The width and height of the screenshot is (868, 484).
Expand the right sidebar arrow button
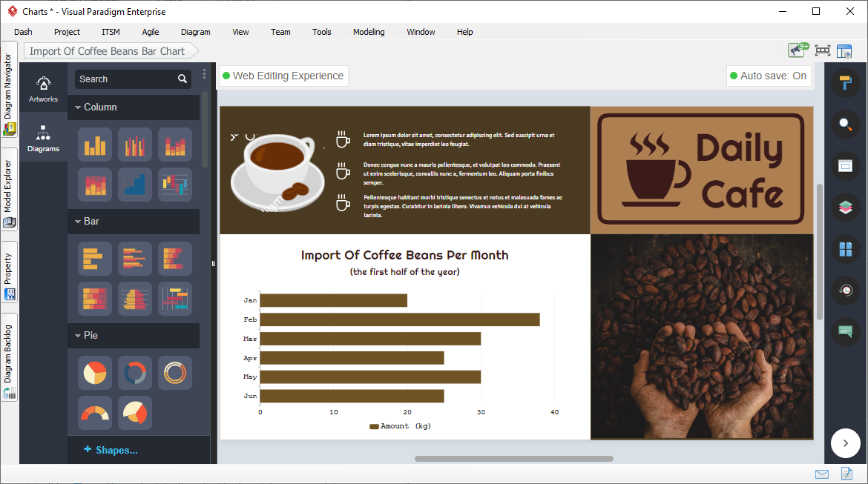(845, 443)
